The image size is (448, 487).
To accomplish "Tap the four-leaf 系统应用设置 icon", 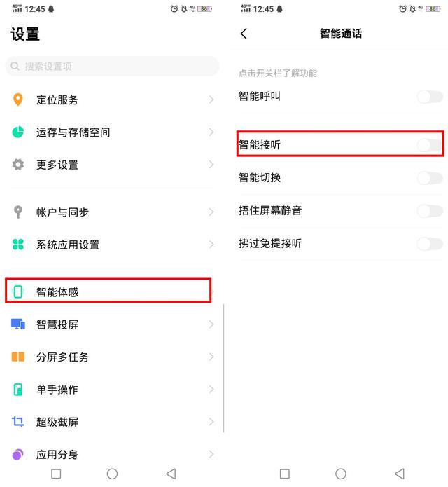I will 18,245.
